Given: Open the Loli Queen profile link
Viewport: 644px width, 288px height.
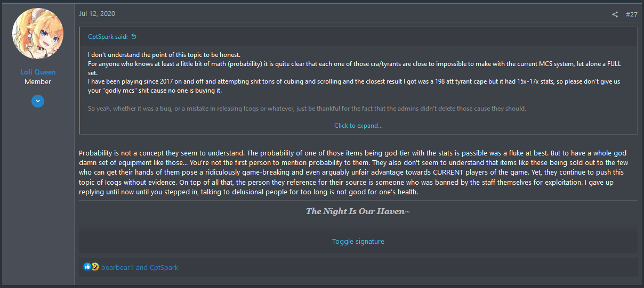Looking at the screenshot, I should (x=38, y=72).
